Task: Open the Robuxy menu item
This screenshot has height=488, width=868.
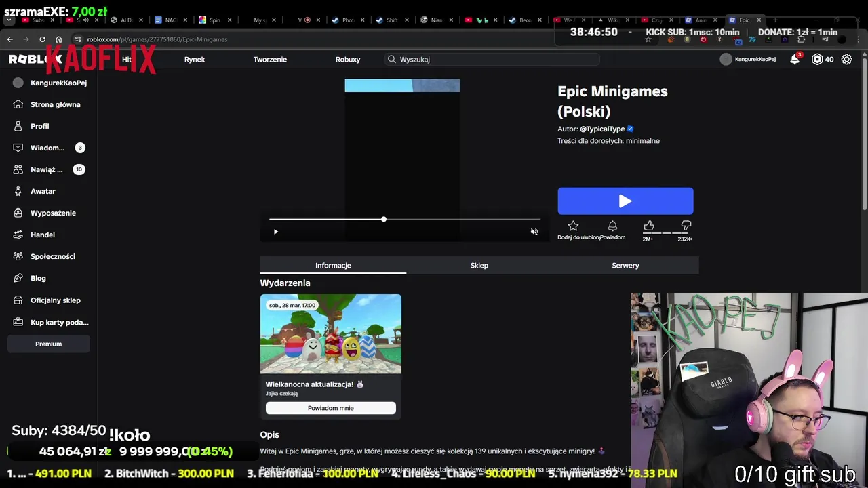Action: pos(347,59)
